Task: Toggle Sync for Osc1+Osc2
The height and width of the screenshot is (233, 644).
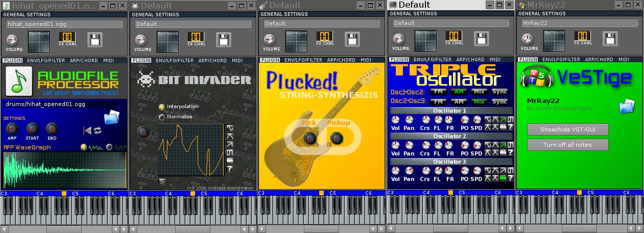Action: (499, 92)
